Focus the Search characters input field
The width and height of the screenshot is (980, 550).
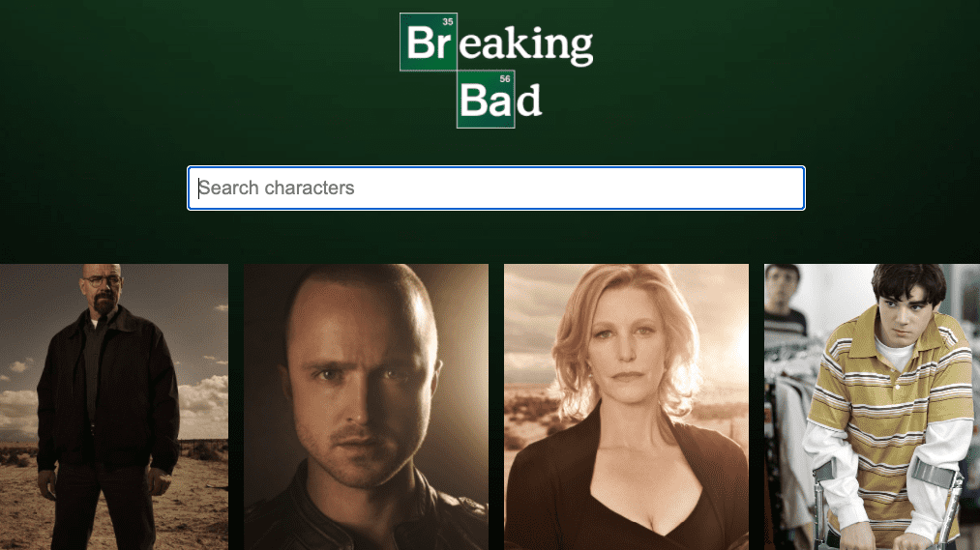coord(496,188)
